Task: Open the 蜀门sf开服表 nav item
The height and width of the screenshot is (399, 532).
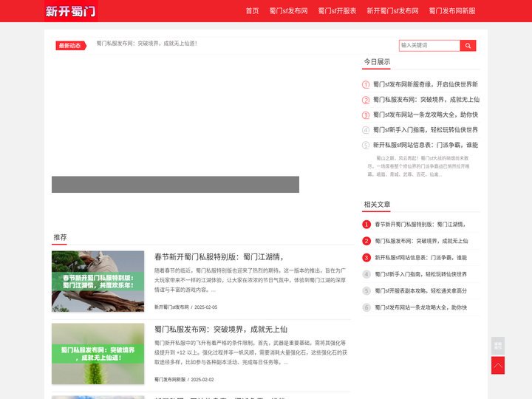Action: coord(337,11)
